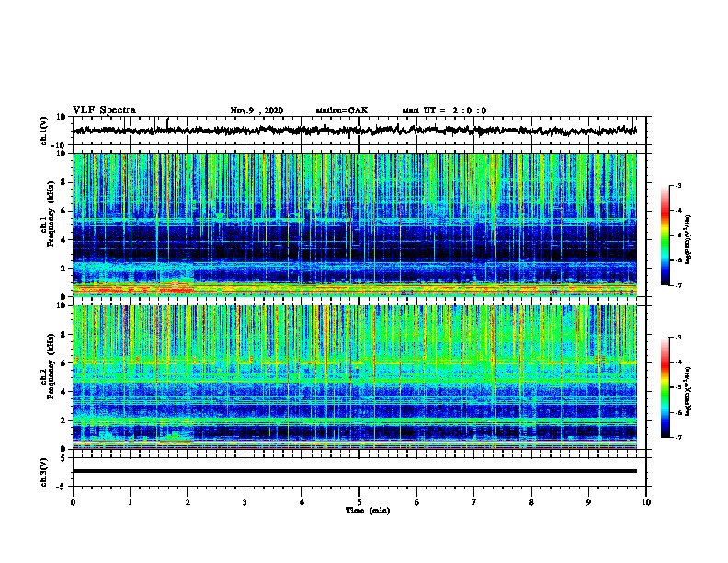Click the ch.1 "Frequency (kHz)" axis label

tap(51, 214)
